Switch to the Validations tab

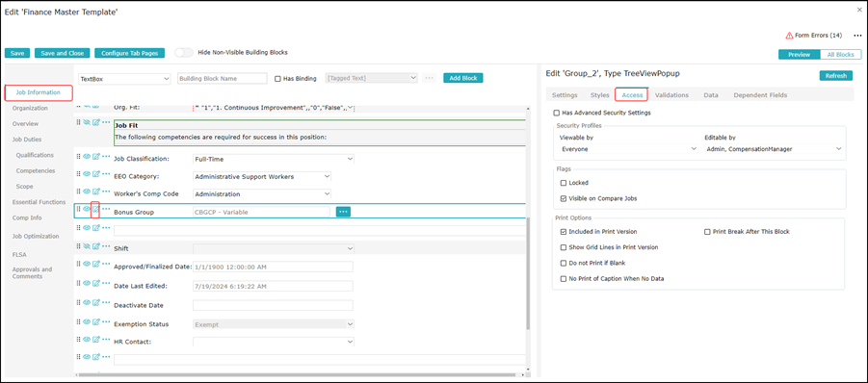pyautogui.click(x=671, y=95)
